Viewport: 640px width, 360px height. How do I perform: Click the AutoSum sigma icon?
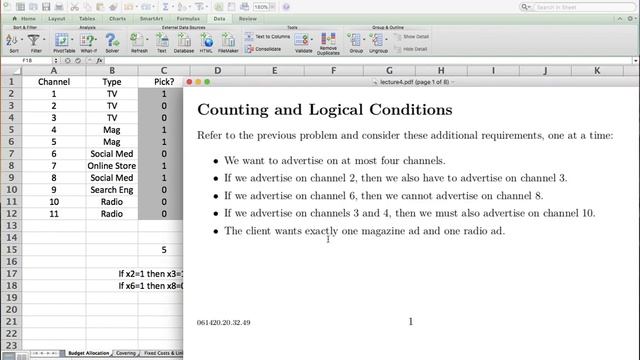coord(165,7)
